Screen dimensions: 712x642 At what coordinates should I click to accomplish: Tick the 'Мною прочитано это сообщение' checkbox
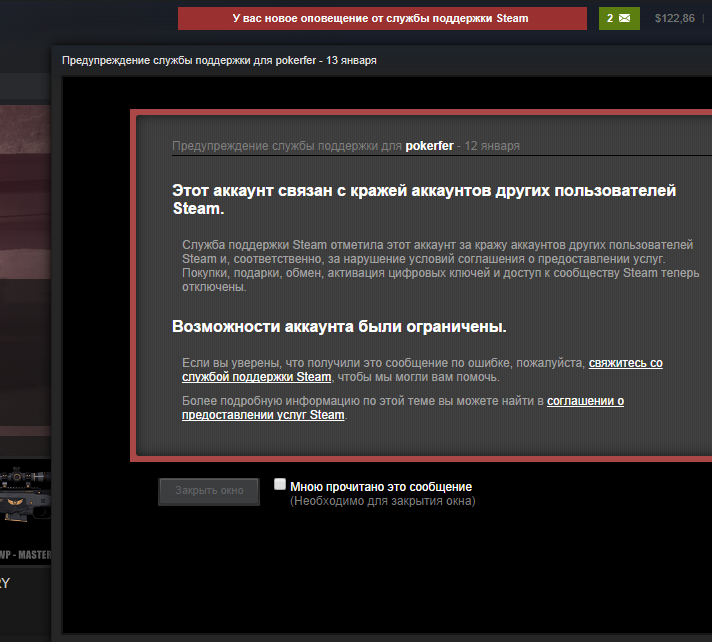coord(280,484)
